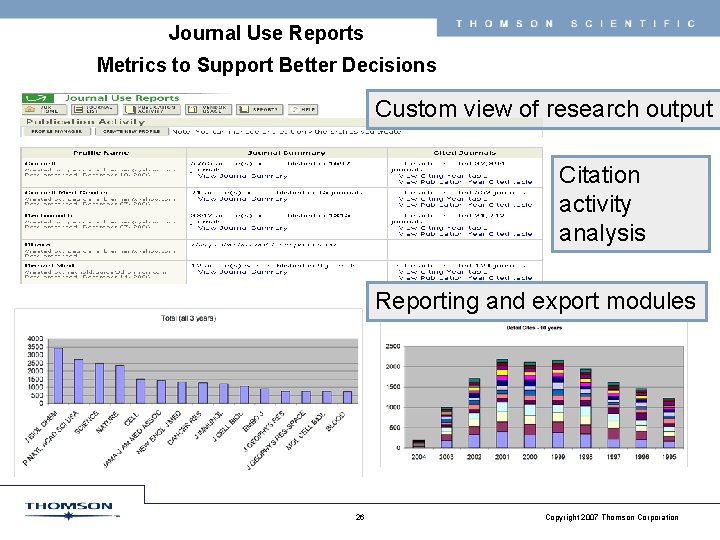
Task: Switch to the Profile Manager tab
Action: (56, 131)
